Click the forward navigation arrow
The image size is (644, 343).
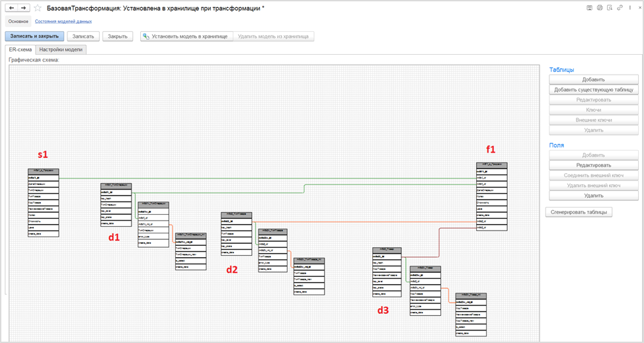pyautogui.click(x=24, y=8)
